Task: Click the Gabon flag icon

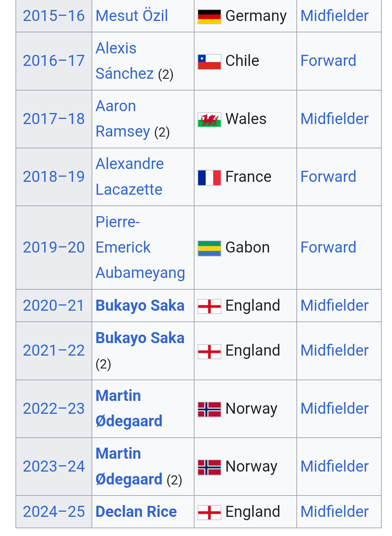Action: click(209, 248)
